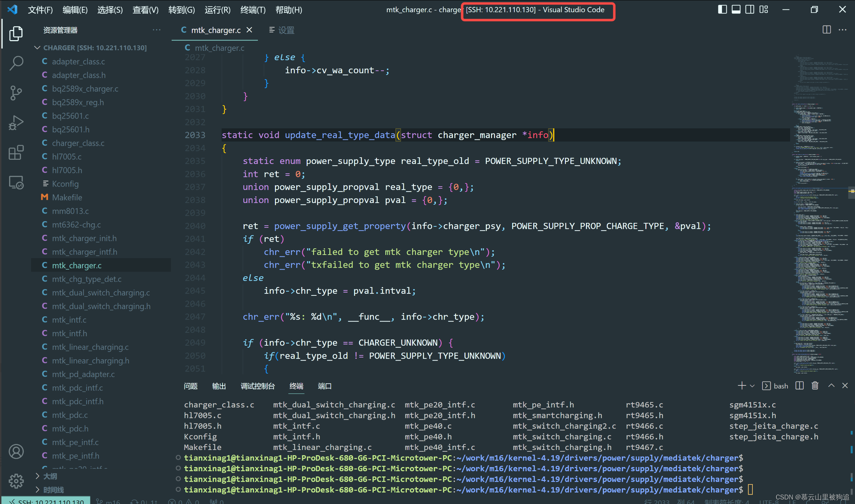Toggle the primary sidebar layout control
855x504 pixels.
722,9
